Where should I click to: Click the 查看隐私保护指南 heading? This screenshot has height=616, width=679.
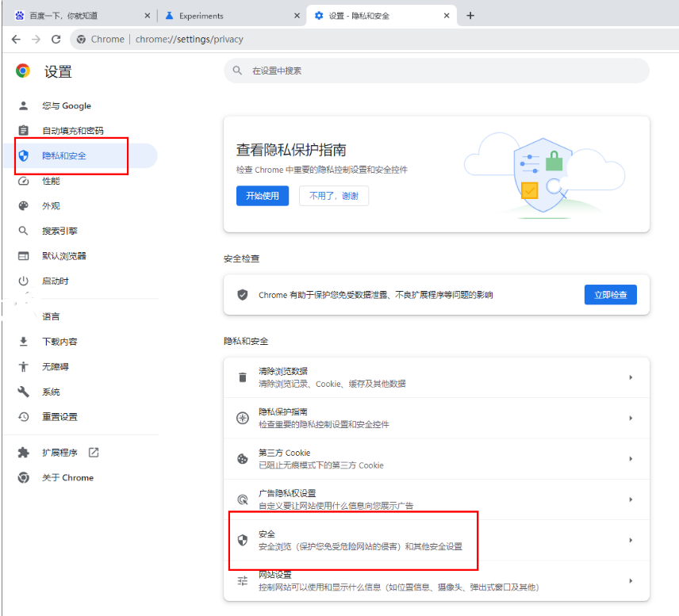(291, 150)
